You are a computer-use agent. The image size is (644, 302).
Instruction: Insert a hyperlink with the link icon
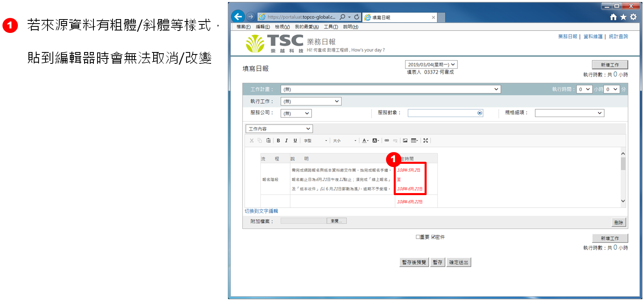387,141
